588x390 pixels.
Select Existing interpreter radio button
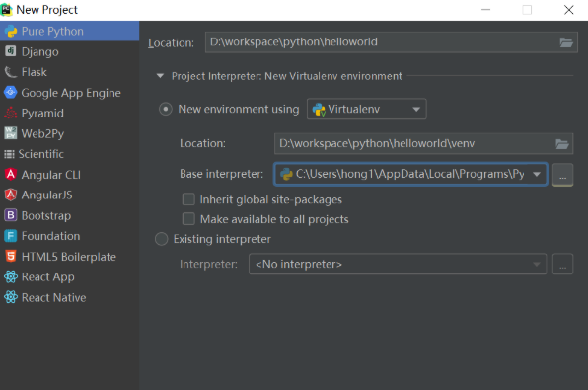click(162, 239)
